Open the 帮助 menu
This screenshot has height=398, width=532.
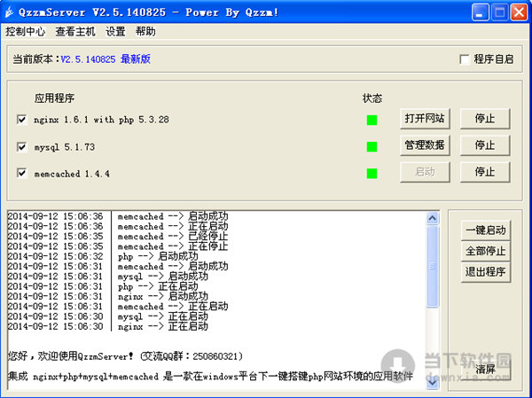(x=145, y=32)
